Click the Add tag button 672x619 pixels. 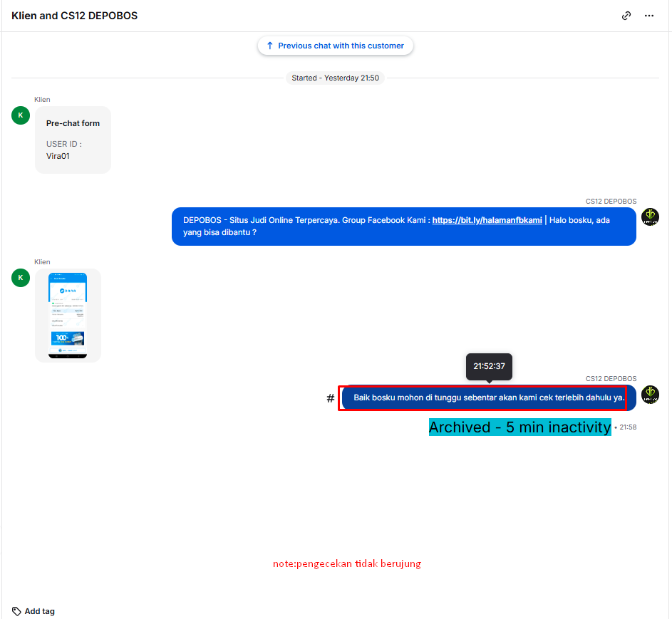[33, 611]
